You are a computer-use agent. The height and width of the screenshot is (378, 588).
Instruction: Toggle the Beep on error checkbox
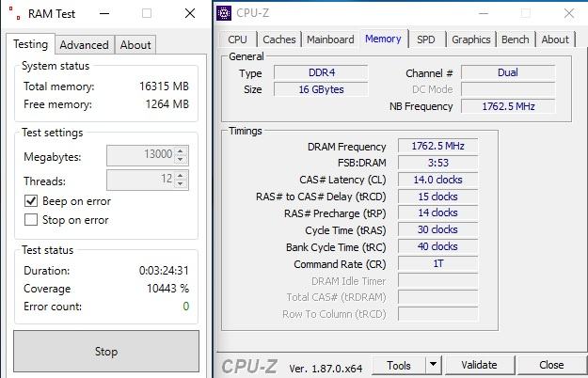31,201
